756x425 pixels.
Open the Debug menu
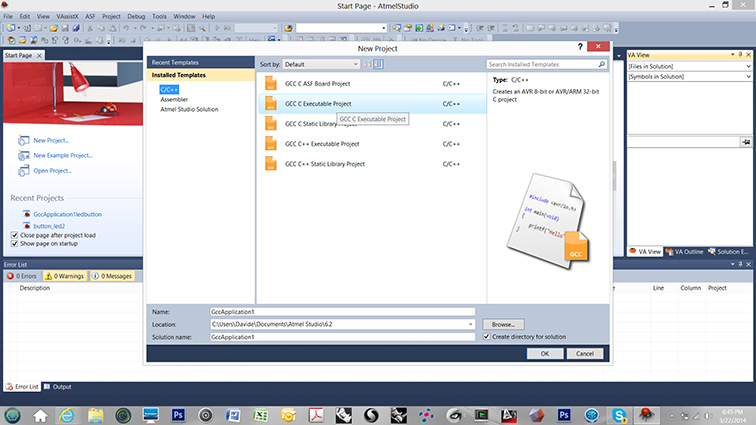[136, 16]
